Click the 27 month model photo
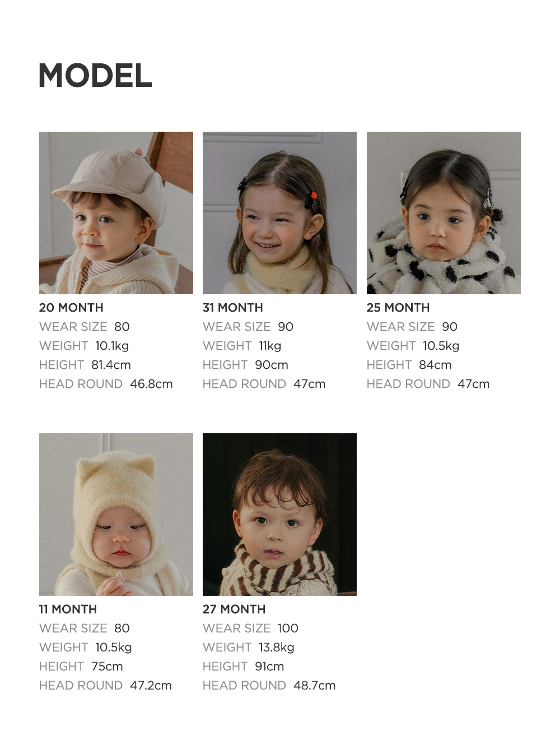This screenshot has height=746, width=560. 279,515
